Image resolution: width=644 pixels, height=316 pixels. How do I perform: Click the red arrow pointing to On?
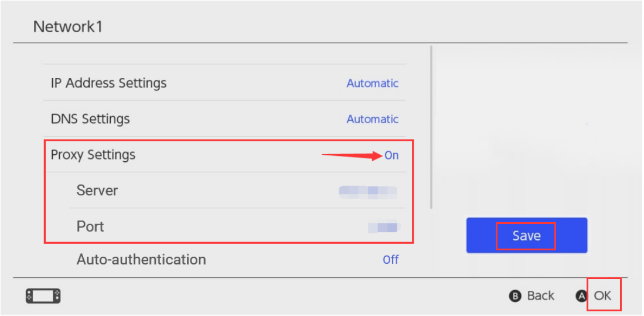pos(352,156)
